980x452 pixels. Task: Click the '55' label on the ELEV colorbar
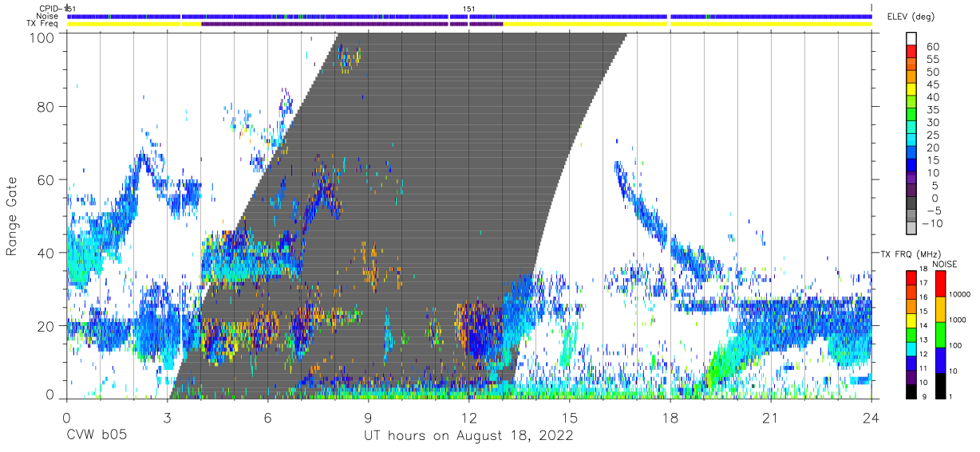(x=933, y=59)
